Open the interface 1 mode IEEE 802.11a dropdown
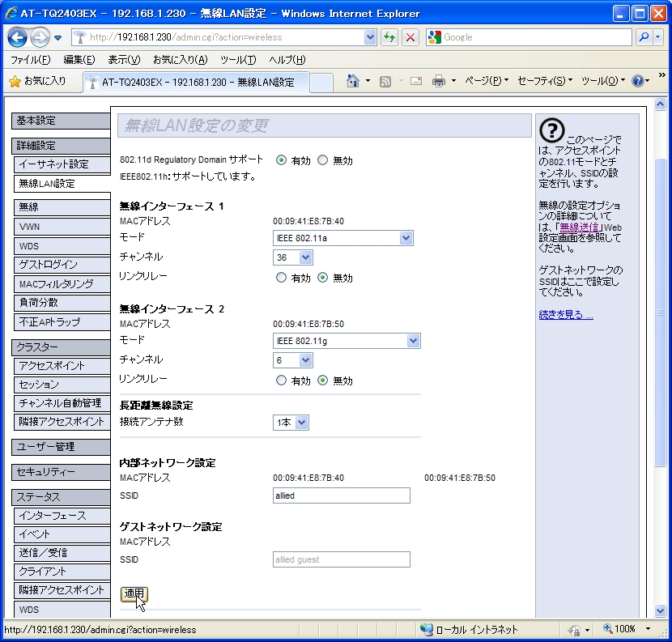 pos(342,238)
